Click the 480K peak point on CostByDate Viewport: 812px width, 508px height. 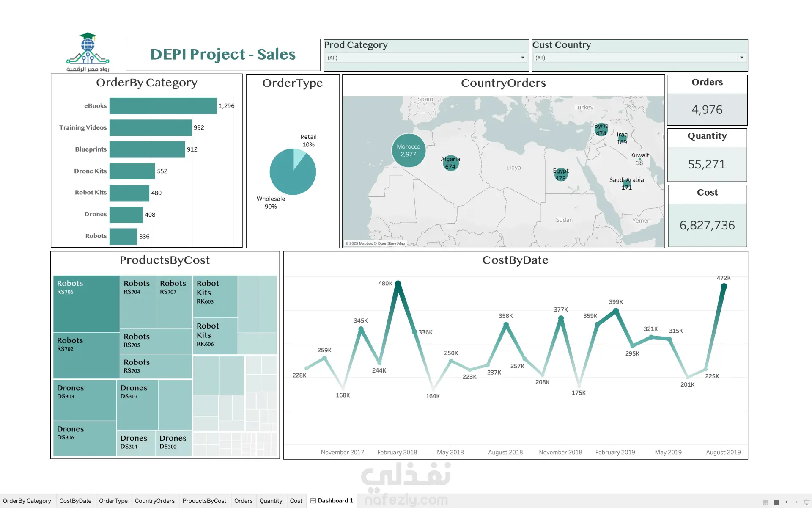(398, 283)
